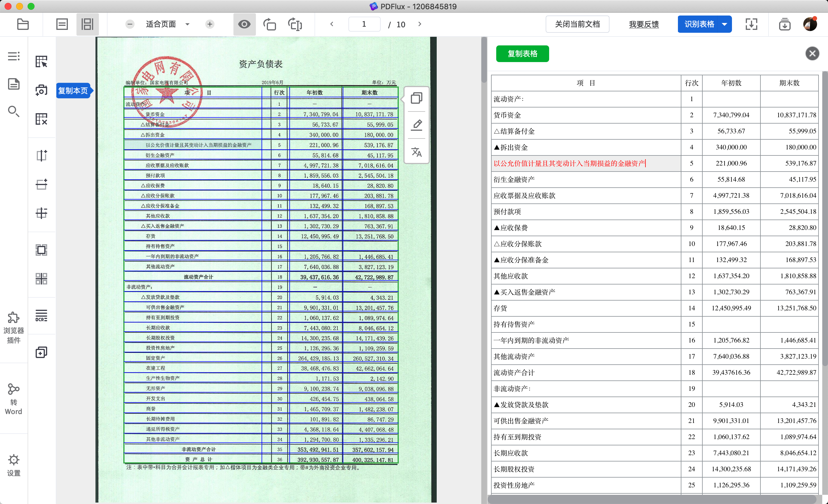
Task: Click the translate icon on floating toolbar
Action: tap(416, 152)
